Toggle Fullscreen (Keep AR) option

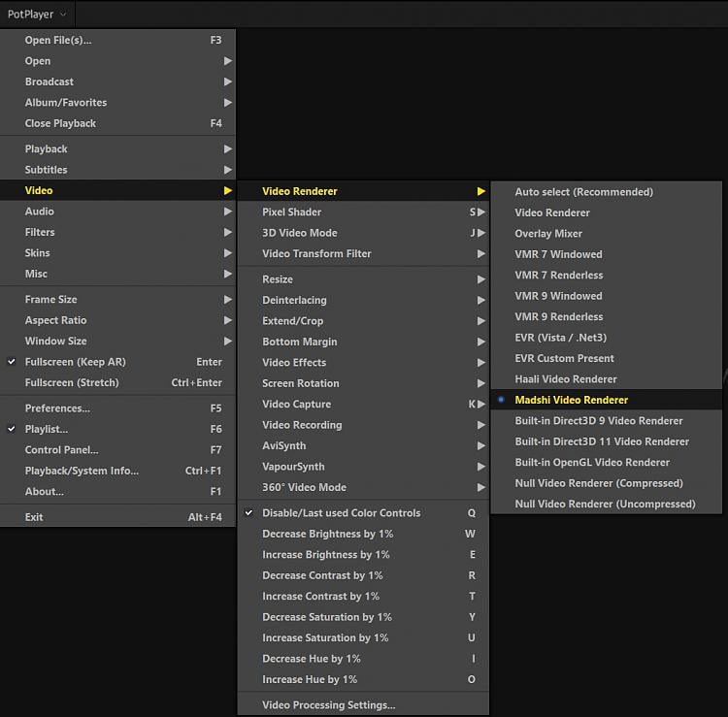tap(117, 362)
